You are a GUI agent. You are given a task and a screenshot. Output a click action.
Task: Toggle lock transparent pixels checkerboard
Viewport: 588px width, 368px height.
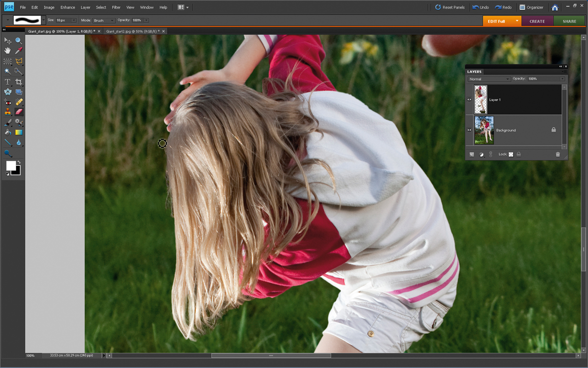pos(511,154)
